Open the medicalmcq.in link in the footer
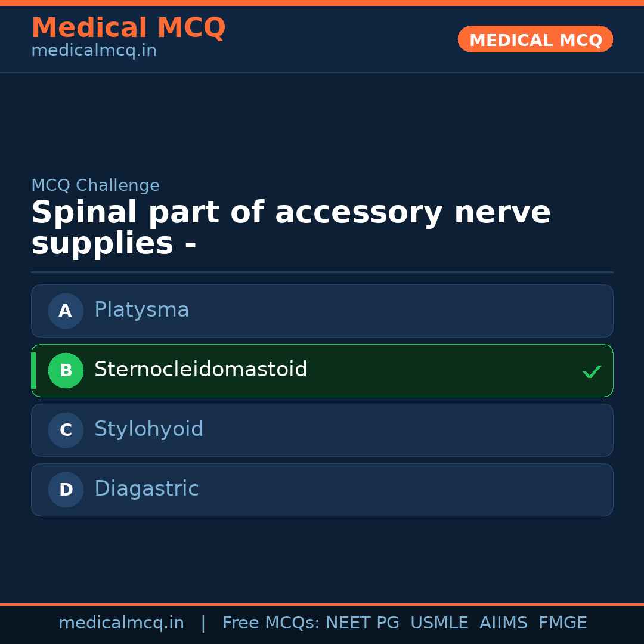The image size is (644, 644). 121,623
